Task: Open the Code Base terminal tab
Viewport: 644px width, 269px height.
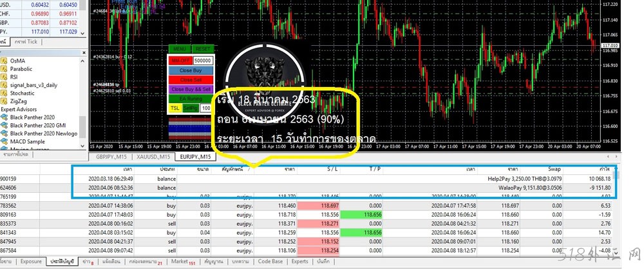Action: coord(270,262)
